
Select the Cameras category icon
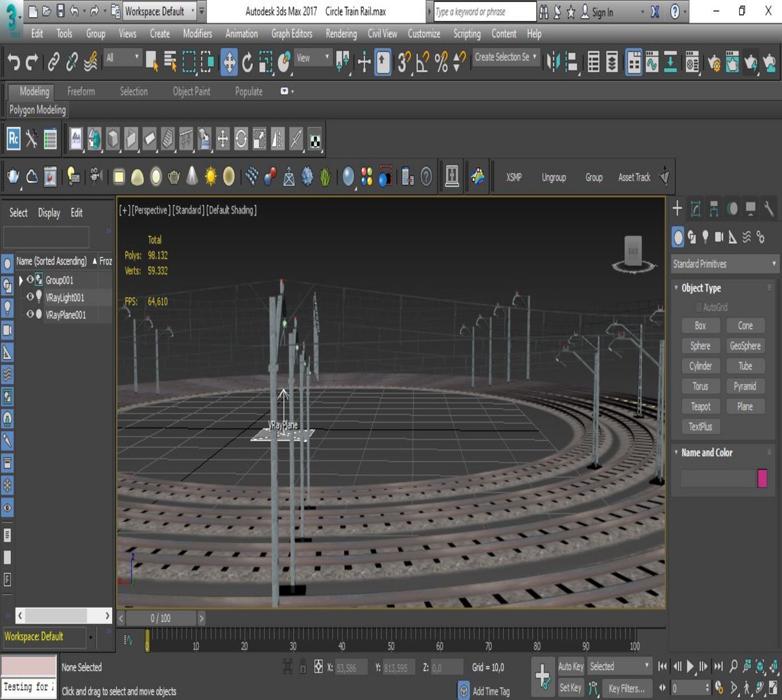(x=719, y=237)
